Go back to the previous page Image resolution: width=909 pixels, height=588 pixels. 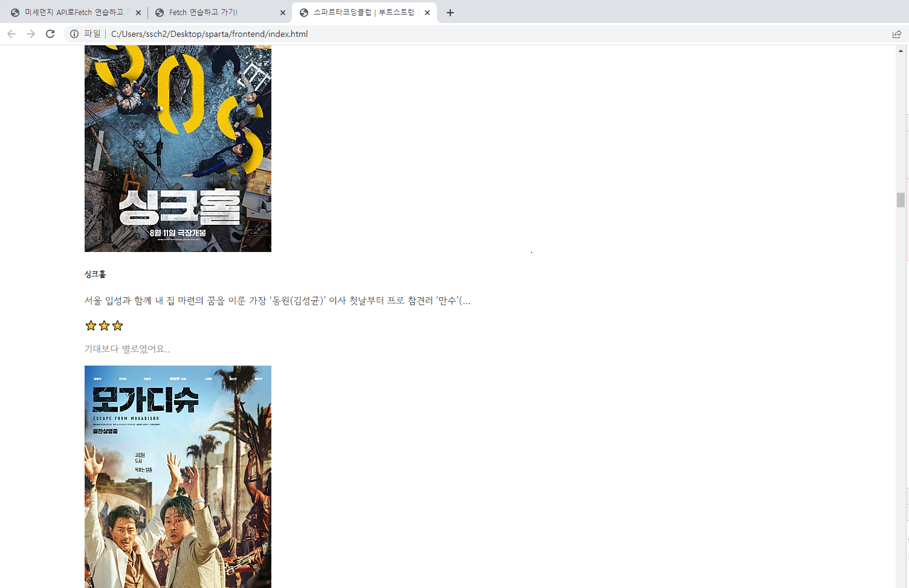(11, 34)
